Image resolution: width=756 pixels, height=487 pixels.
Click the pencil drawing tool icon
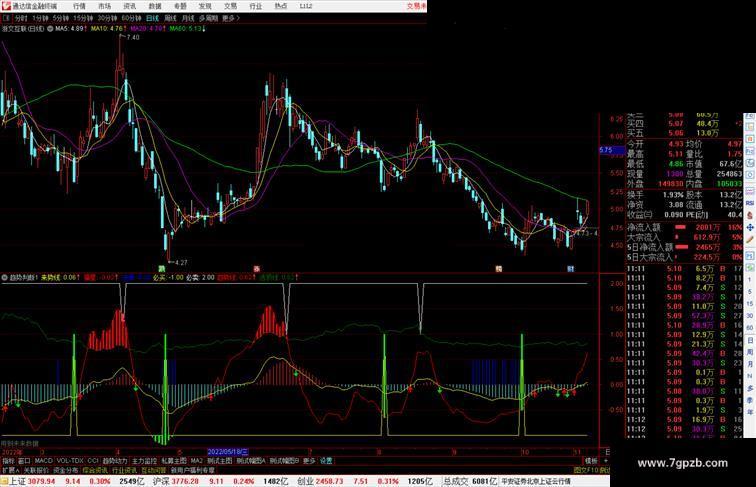click(750, 240)
